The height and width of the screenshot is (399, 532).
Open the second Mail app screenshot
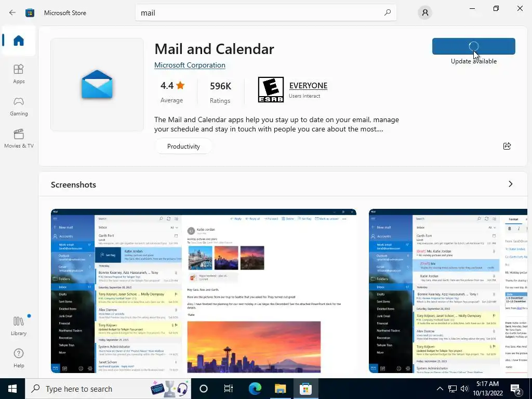[x=448, y=291]
